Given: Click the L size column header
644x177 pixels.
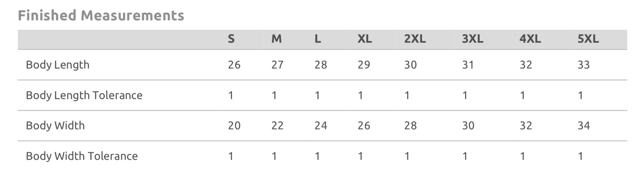Looking at the screenshot, I should point(317,39).
